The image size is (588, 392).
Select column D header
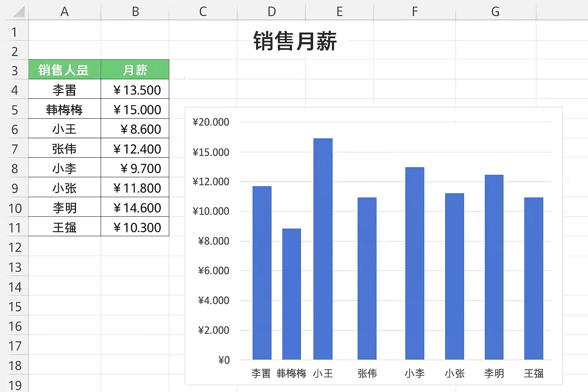pyautogui.click(x=271, y=11)
